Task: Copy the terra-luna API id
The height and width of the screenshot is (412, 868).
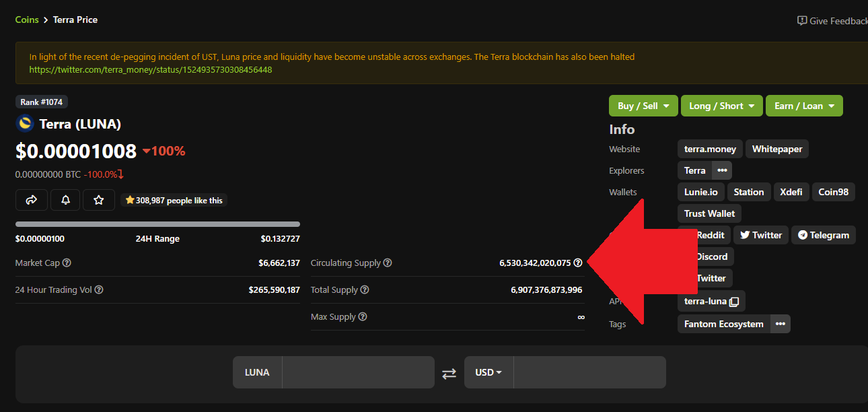Action: tap(734, 302)
